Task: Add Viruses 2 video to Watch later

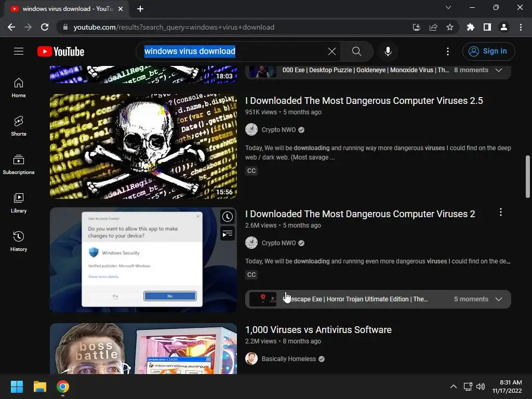Action: [228, 217]
